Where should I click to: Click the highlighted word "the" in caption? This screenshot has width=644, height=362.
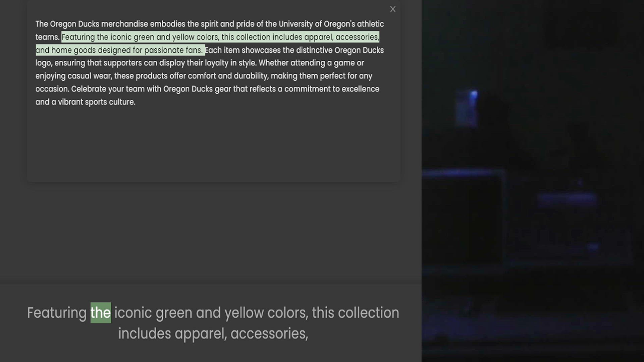(x=101, y=313)
